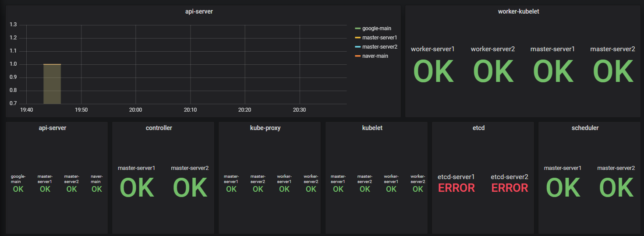This screenshot has height=236, width=644.
Task: Click worker-server1 OK status in worker-kubelet panel
Action: tap(433, 71)
